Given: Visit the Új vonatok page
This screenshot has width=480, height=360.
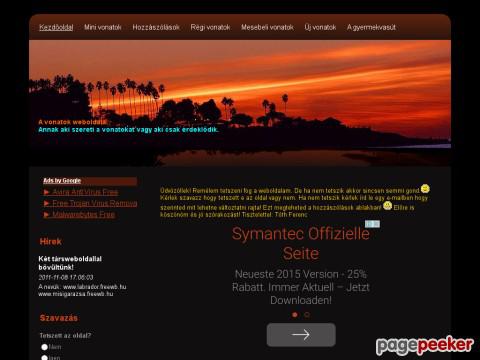Looking at the screenshot, I should pyautogui.click(x=320, y=27).
